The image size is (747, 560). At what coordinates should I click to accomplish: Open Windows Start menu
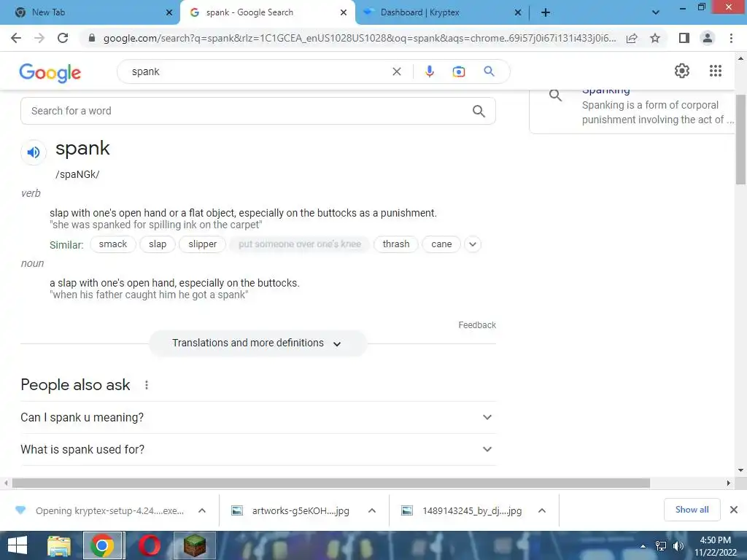[x=18, y=545]
